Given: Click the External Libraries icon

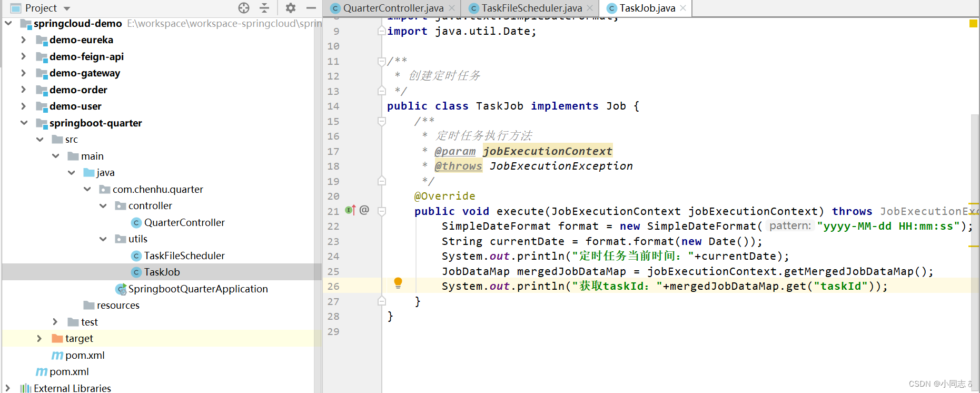Looking at the screenshot, I should [25, 388].
